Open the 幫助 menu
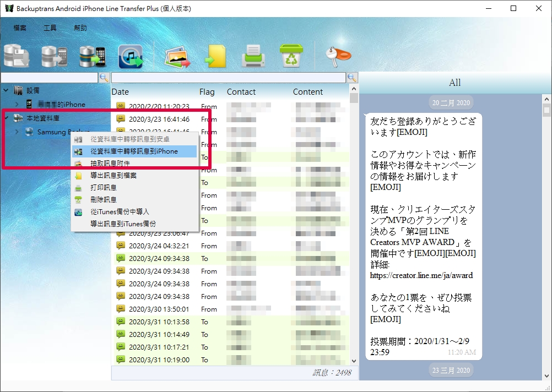 tap(80, 28)
